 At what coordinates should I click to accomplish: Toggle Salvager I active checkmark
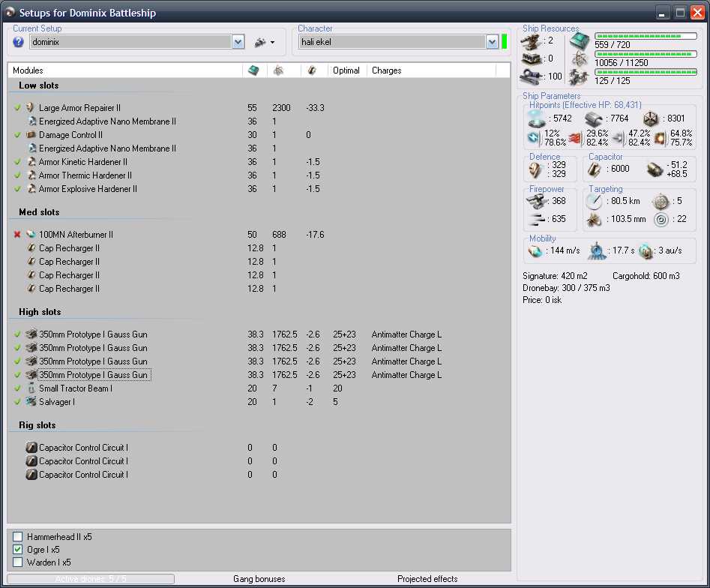17,402
